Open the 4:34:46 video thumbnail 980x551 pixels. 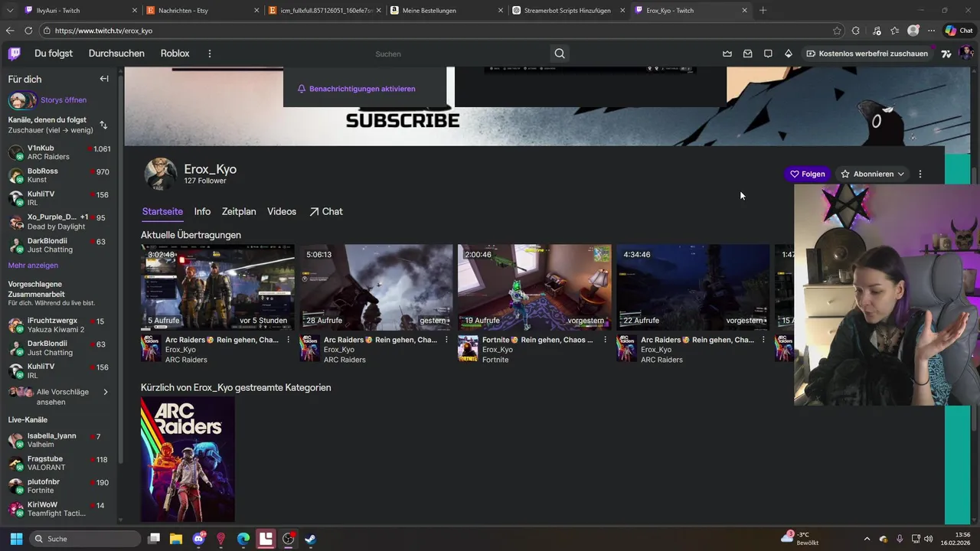click(x=693, y=287)
